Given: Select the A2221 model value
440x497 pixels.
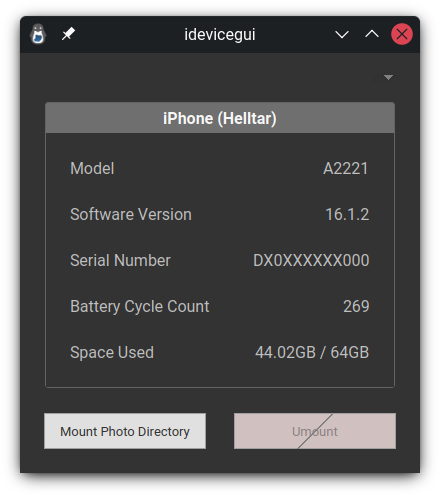Looking at the screenshot, I should pyautogui.click(x=346, y=168).
